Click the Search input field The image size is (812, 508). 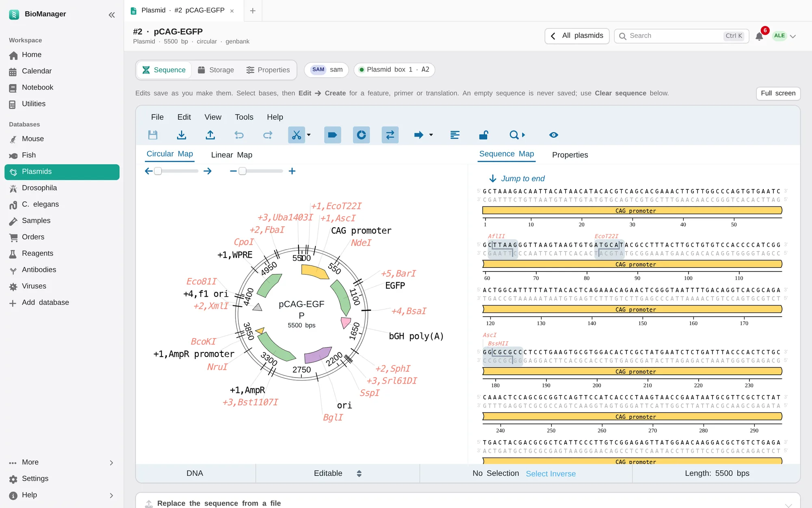pos(681,36)
